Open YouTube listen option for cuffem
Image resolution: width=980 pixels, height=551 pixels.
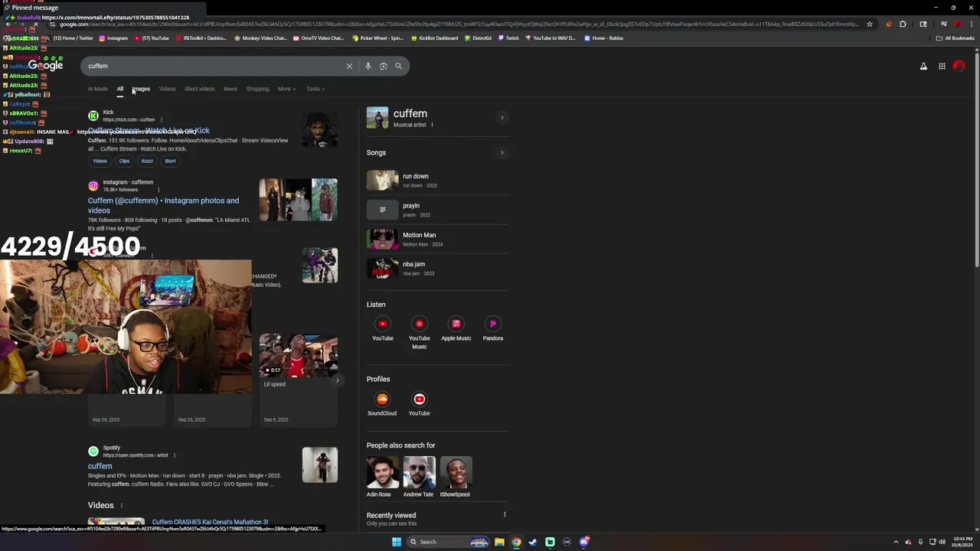[x=383, y=328]
